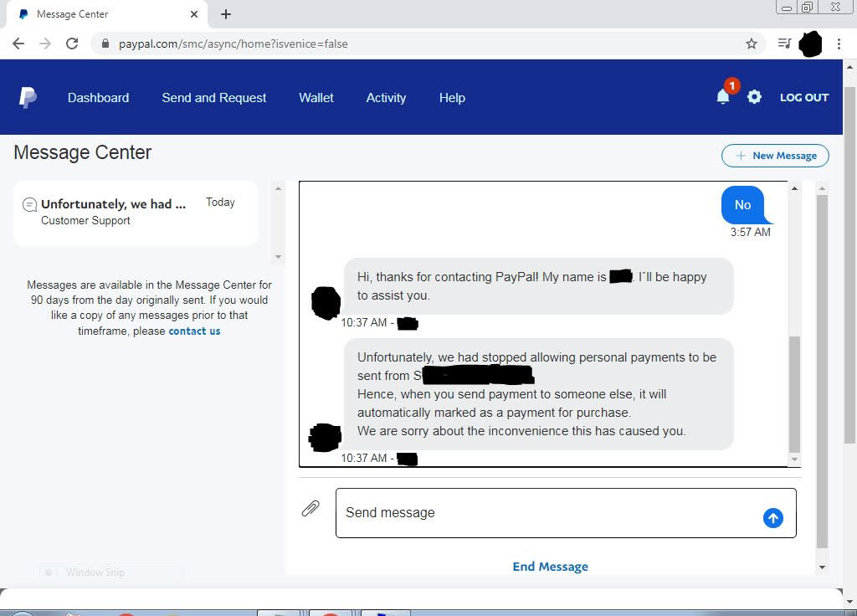Screen dimensions: 857x616
Task: Click the PayPal logo icon
Action: (x=28, y=98)
